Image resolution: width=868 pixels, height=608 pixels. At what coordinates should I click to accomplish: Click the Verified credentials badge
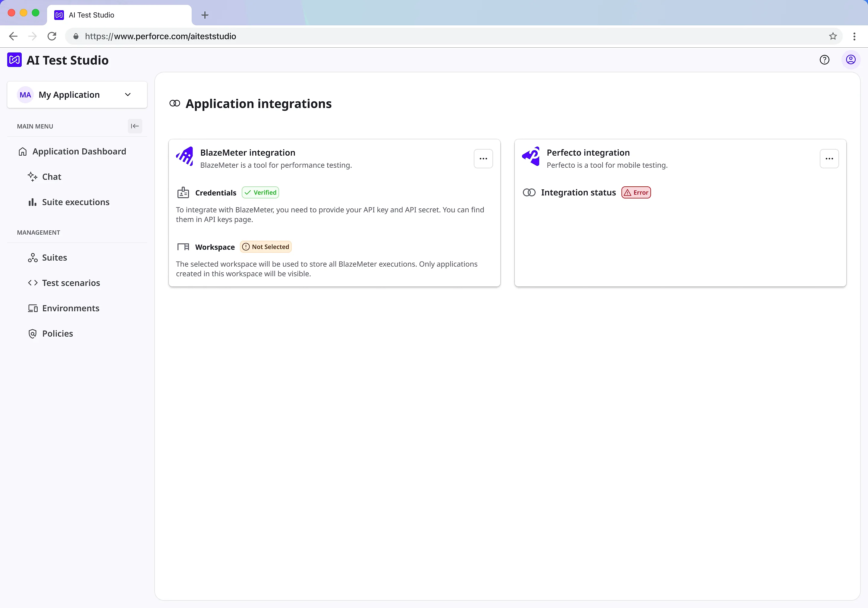(260, 193)
